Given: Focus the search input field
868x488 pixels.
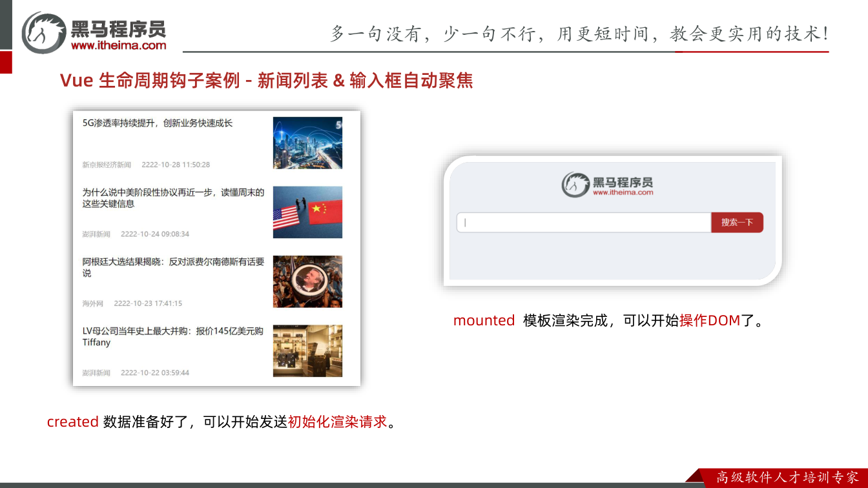Looking at the screenshot, I should [584, 222].
